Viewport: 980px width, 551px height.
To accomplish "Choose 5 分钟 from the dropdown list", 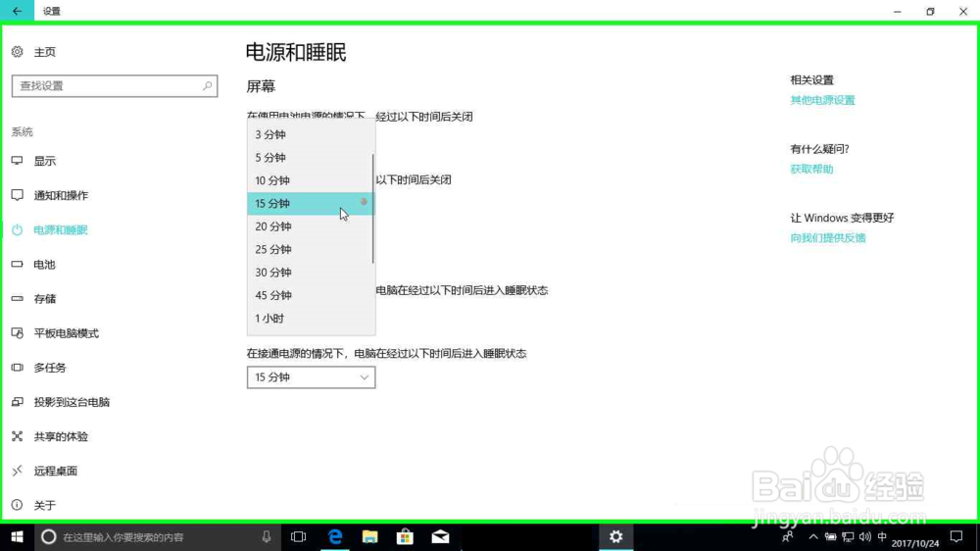I will pos(310,158).
